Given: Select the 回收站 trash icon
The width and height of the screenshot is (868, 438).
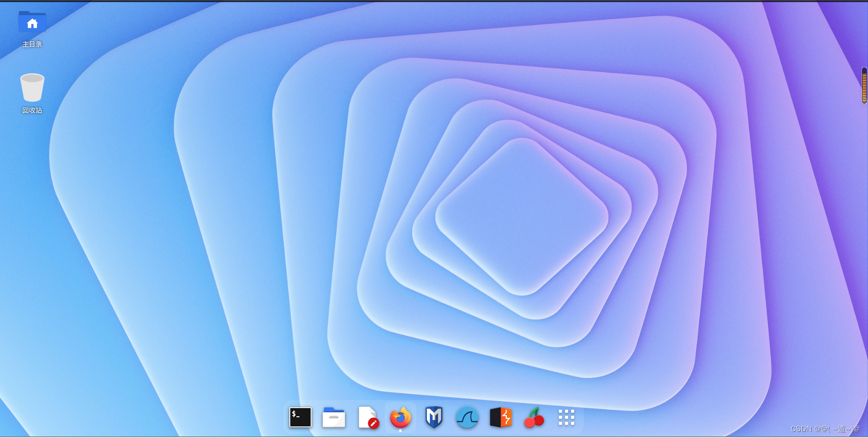Looking at the screenshot, I should click(32, 87).
